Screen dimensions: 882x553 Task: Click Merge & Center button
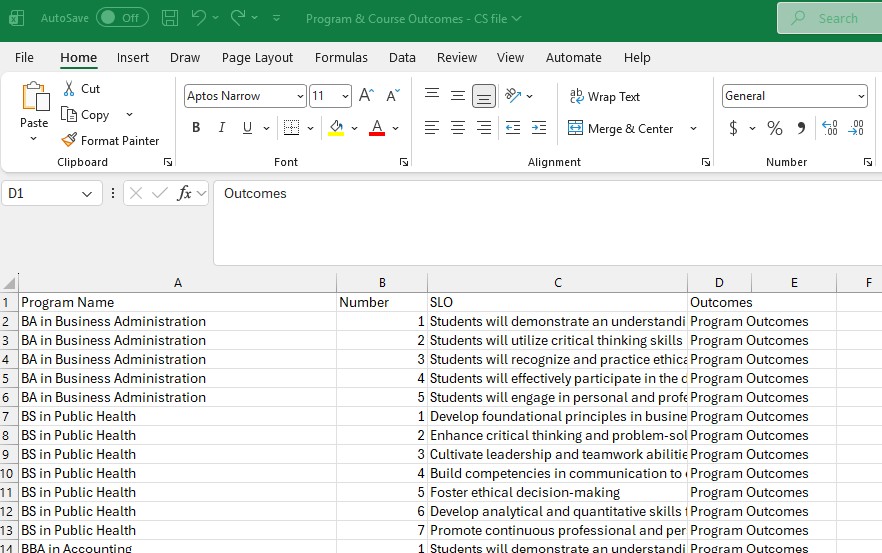pos(620,129)
